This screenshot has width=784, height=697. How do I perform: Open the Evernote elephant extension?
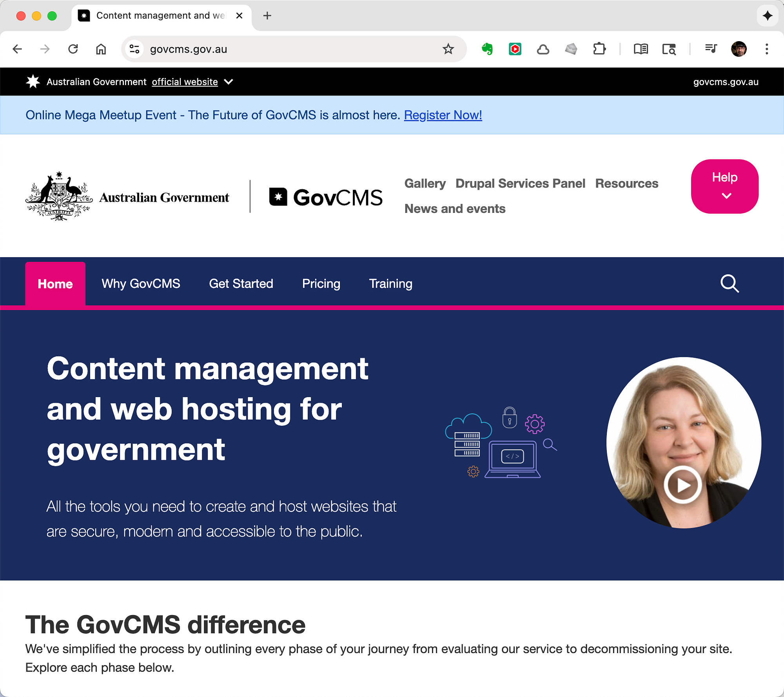487,49
